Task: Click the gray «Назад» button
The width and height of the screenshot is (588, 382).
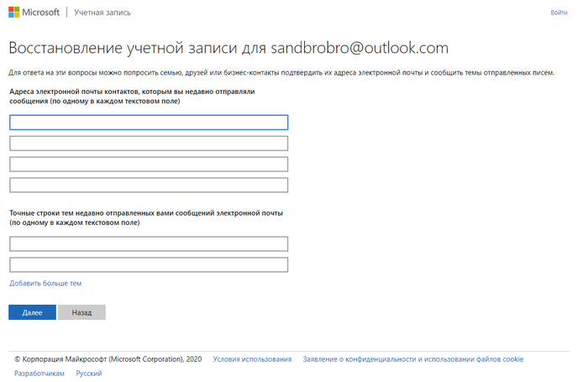Action: (81, 312)
